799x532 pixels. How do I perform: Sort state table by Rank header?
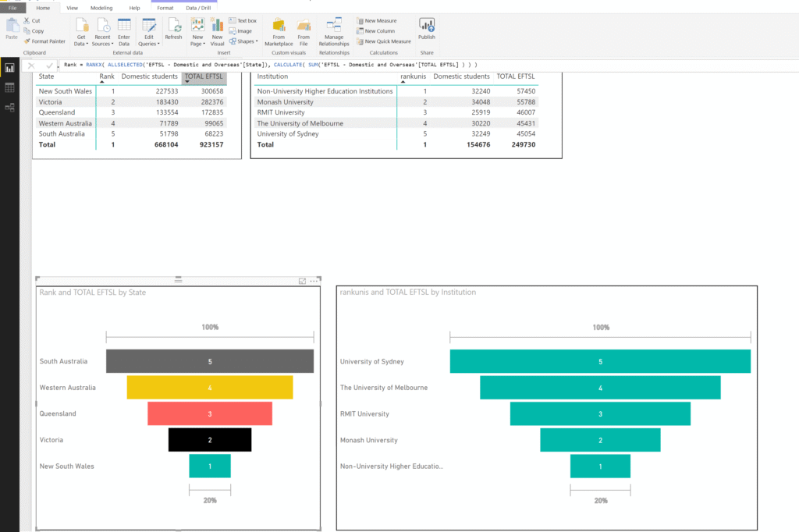pyautogui.click(x=107, y=76)
